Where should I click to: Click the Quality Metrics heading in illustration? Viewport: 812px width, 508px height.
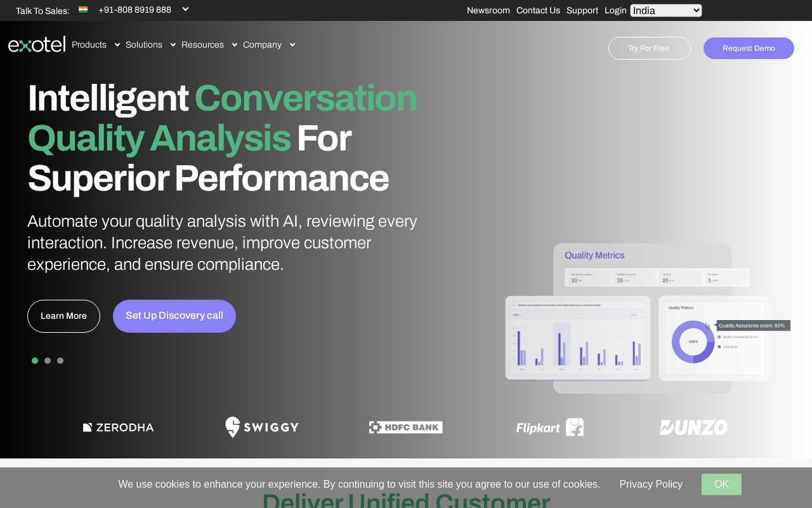[x=594, y=255]
